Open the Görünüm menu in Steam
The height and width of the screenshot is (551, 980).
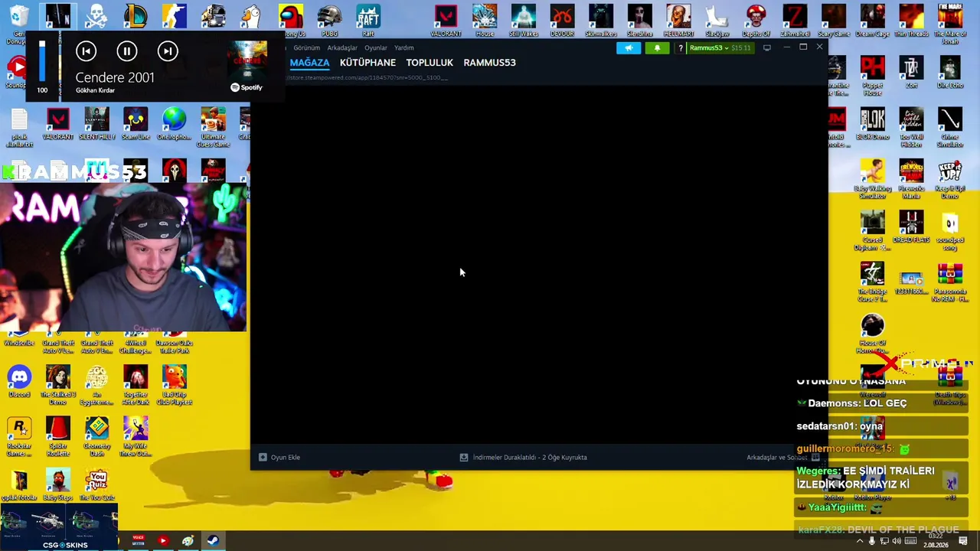[x=307, y=47]
